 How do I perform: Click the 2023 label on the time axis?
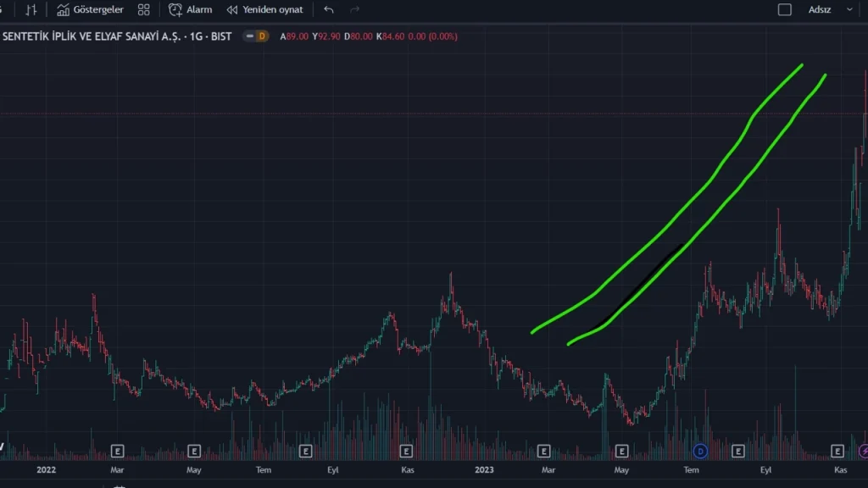tap(485, 469)
